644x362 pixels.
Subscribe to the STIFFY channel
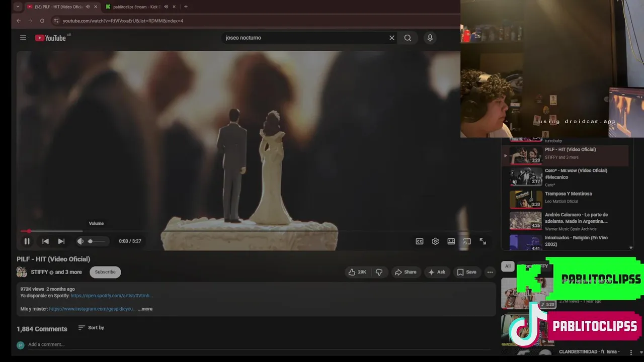point(105,272)
